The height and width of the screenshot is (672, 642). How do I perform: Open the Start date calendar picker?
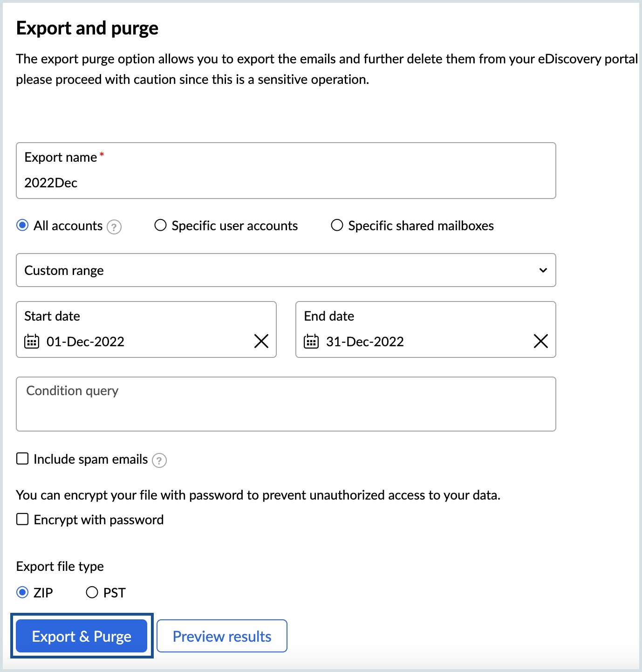[x=31, y=341]
